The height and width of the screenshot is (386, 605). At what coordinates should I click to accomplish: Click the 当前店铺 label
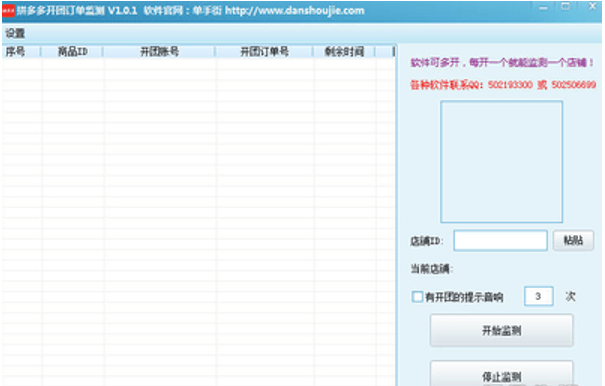(x=431, y=269)
